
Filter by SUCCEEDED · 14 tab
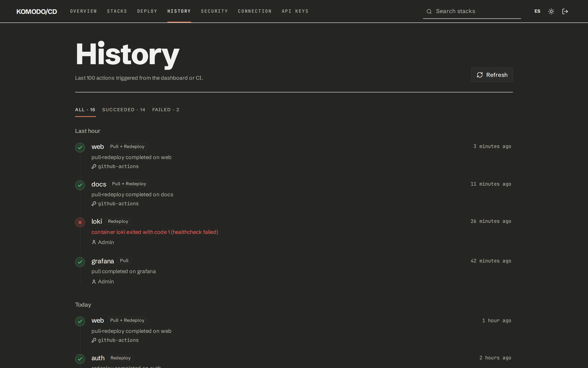124,110
